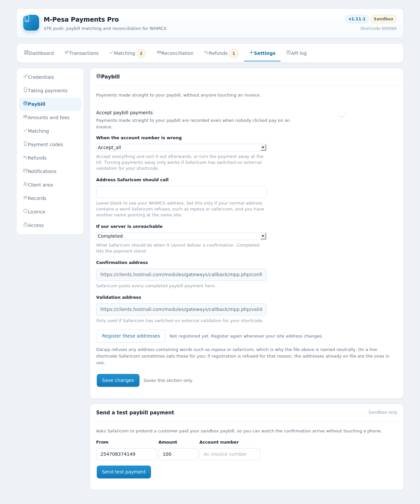
Task: Click Register these addresses button
Action: pos(131,336)
